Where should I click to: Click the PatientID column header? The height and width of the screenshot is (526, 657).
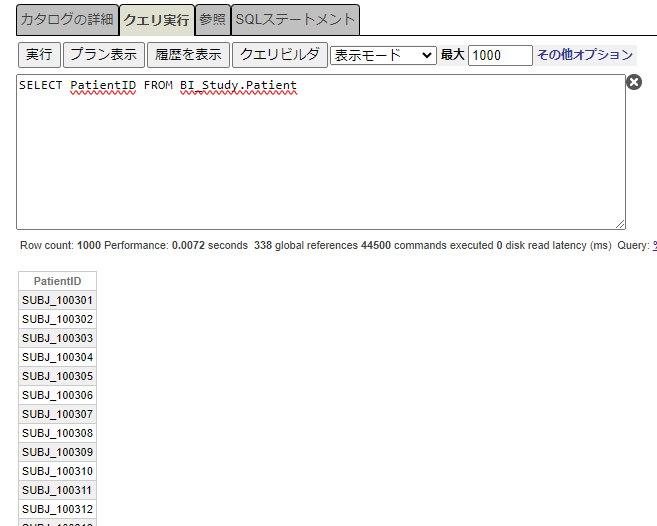57,281
